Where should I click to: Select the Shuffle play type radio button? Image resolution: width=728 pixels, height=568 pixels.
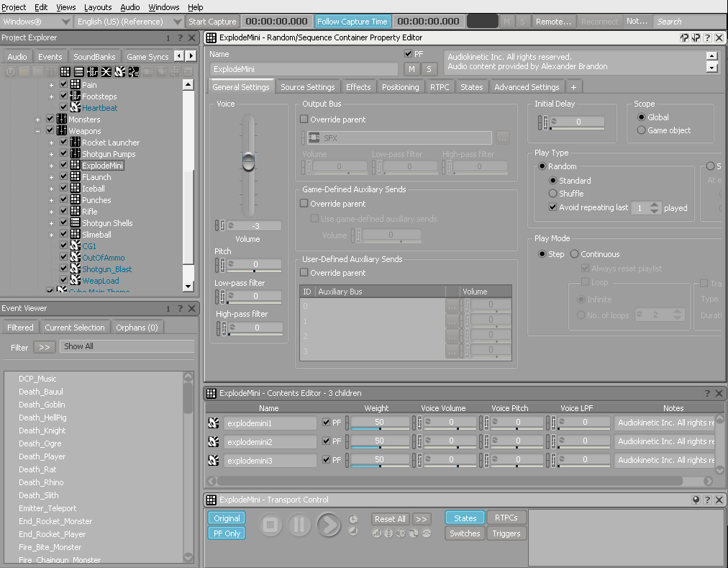pyautogui.click(x=552, y=194)
